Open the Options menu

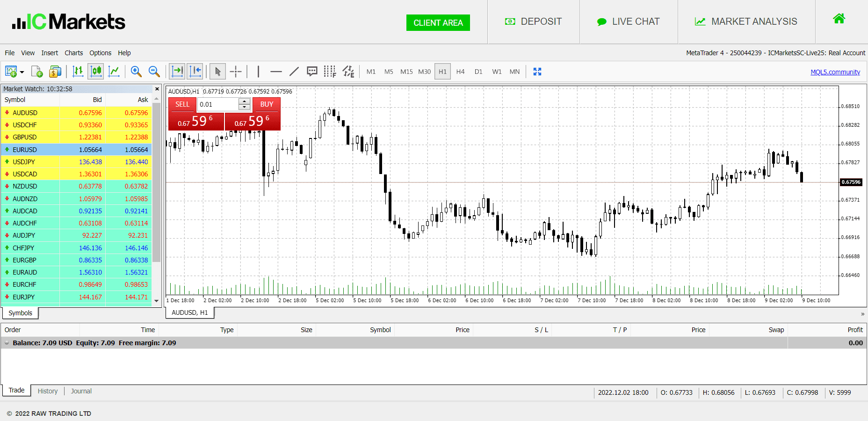tap(100, 53)
